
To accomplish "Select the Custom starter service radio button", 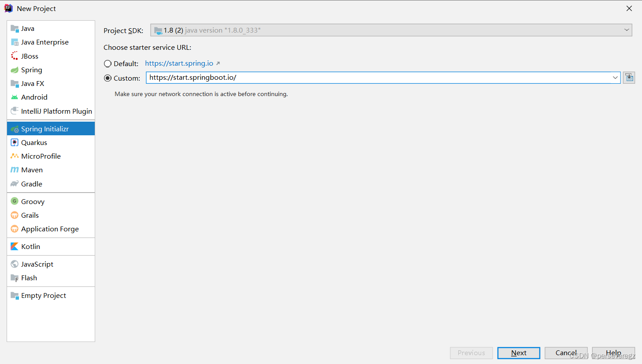I will pos(108,78).
